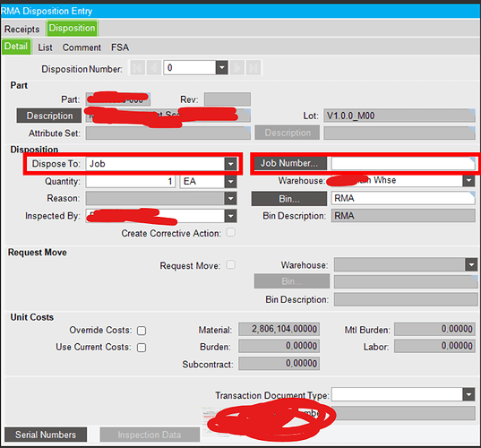Open the FSA sub-tab
Screen dimensions: 481x448
pyautogui.click(x=120, y=47)
